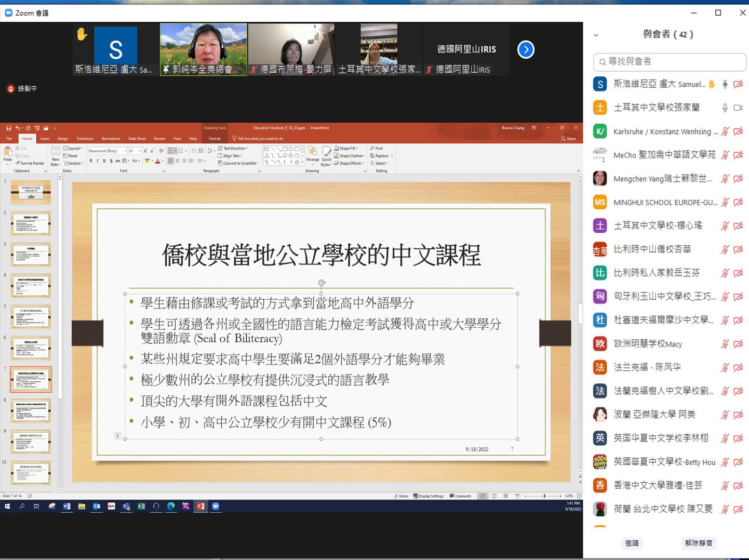Open Word from the taskbar
The image size is (749, 560).
(66, 506)
